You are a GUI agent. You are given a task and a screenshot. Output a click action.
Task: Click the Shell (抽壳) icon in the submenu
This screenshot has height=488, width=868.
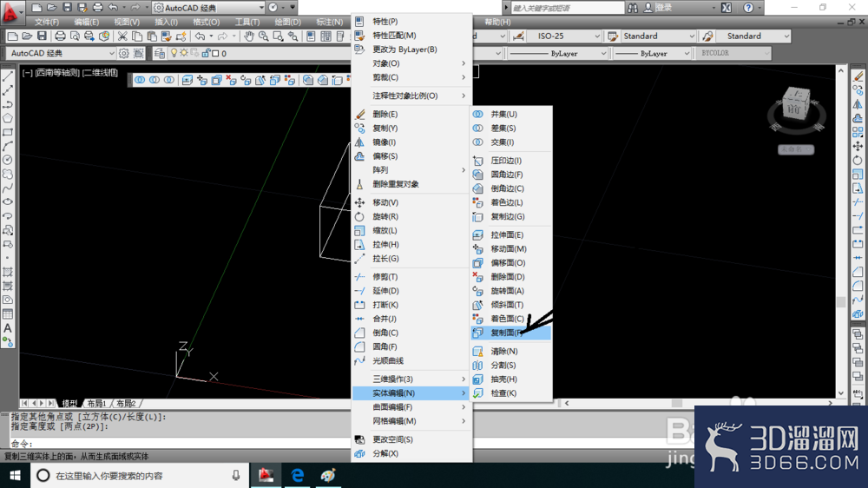[477, 379]
